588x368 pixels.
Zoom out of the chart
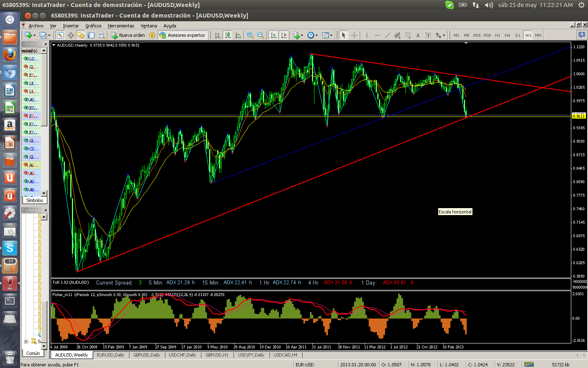[261, 35]
